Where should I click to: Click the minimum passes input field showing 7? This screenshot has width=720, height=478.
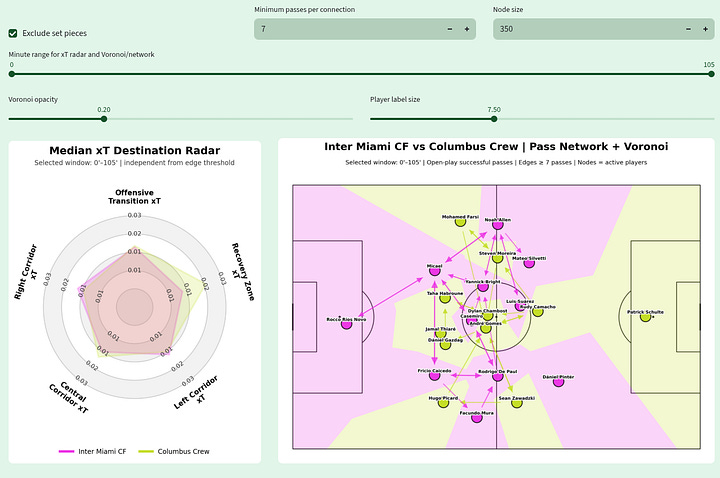point(348,29)
